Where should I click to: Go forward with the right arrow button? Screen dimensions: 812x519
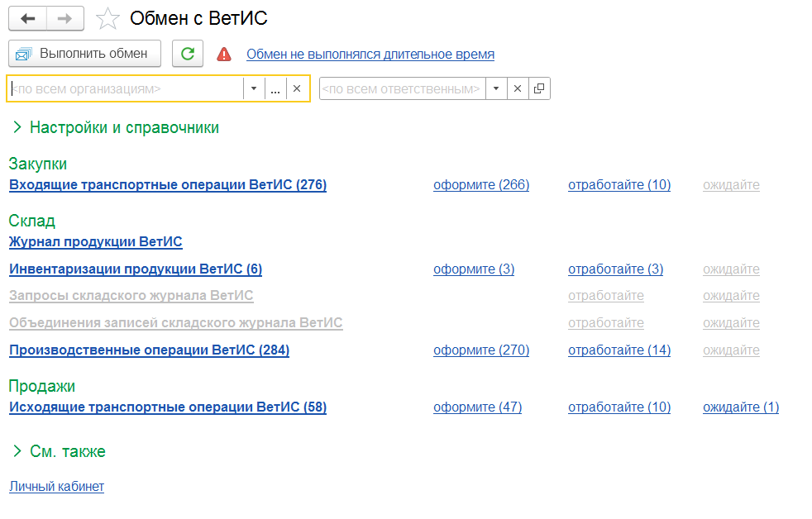tap(65, 19)
